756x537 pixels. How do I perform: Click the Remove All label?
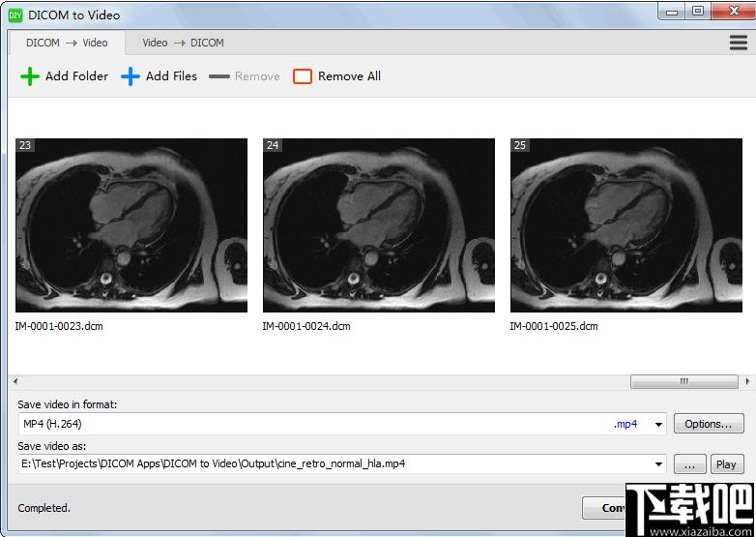[350, 76]
